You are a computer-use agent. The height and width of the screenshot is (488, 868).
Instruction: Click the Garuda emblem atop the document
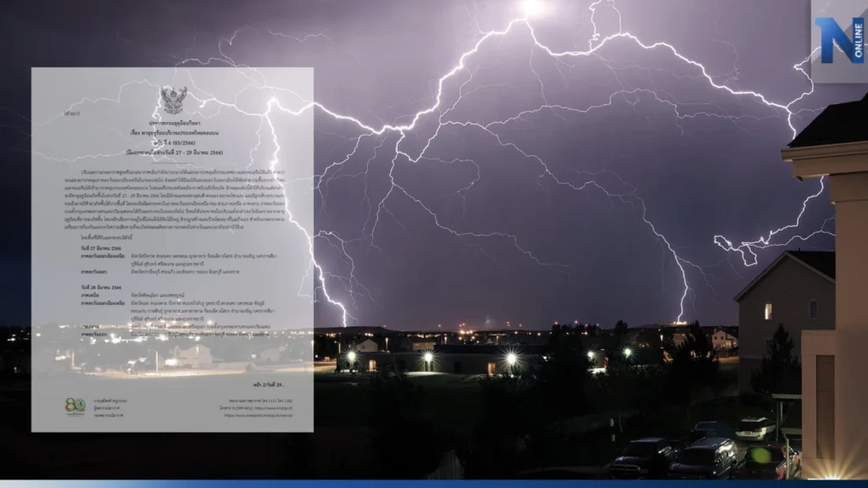tap(173, 100)
